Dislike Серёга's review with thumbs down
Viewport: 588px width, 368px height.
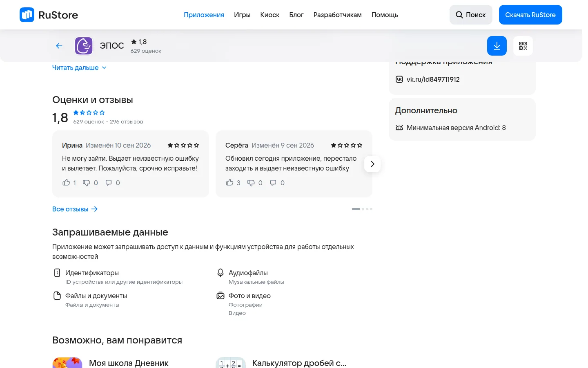click(x=251, y=183)
